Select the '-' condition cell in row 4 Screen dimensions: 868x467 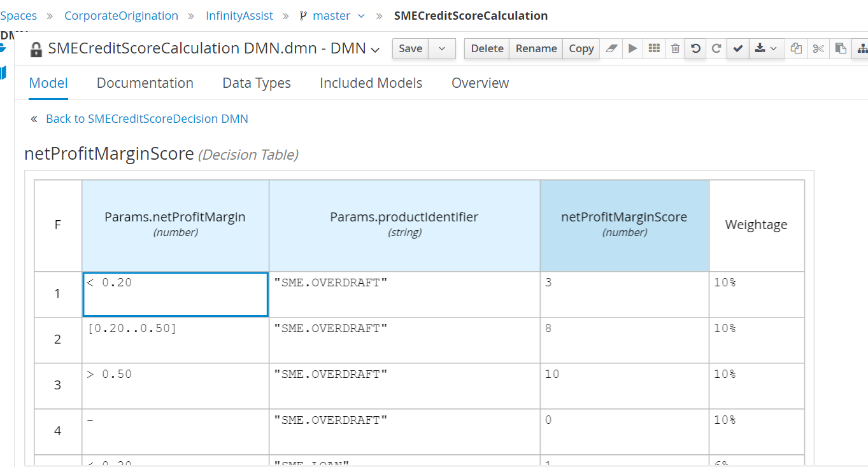click(175, 431)
